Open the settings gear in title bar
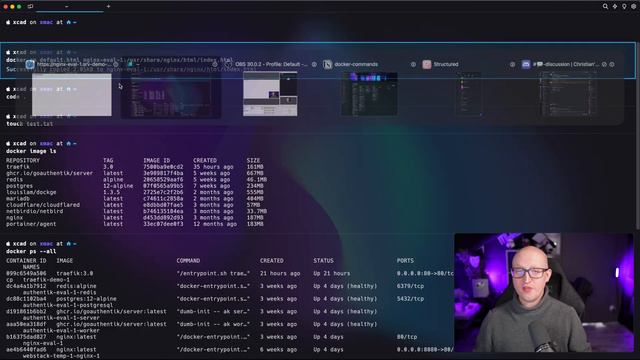 click(x=634, y=6)
